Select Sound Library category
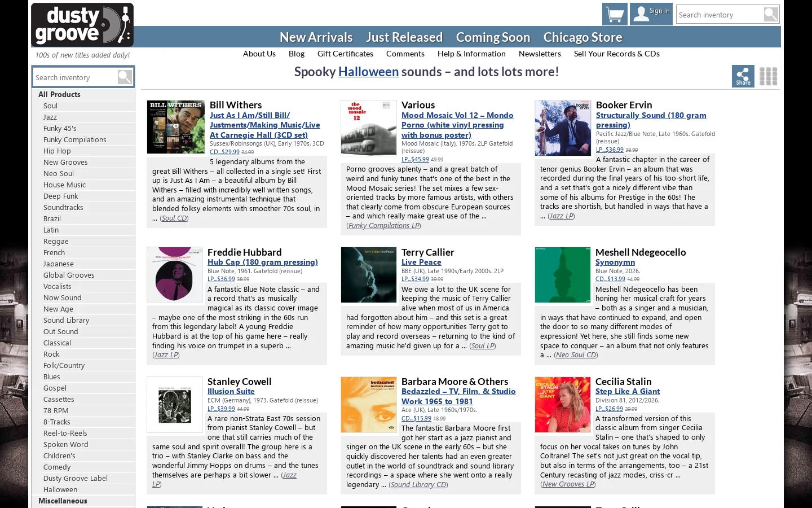This screenshot has height=508, width=812. pos(67,320)
